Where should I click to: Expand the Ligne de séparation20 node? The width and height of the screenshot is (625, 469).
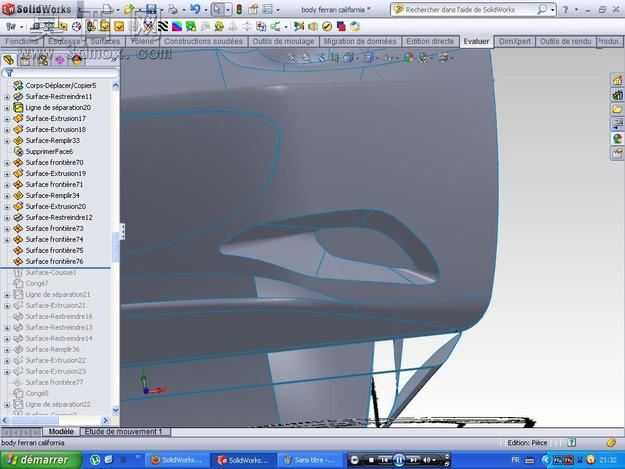[6, 108]
